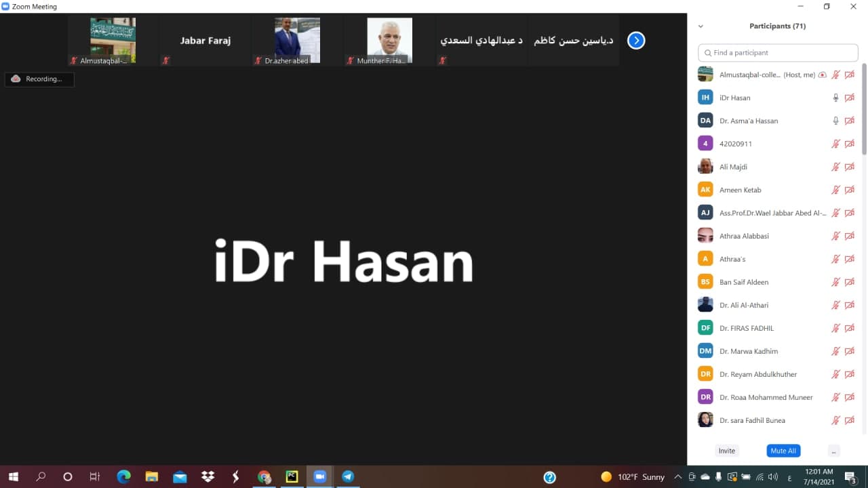Click iDr Hasan's video-off camera icon
The image size is (868, 488).
849,98
